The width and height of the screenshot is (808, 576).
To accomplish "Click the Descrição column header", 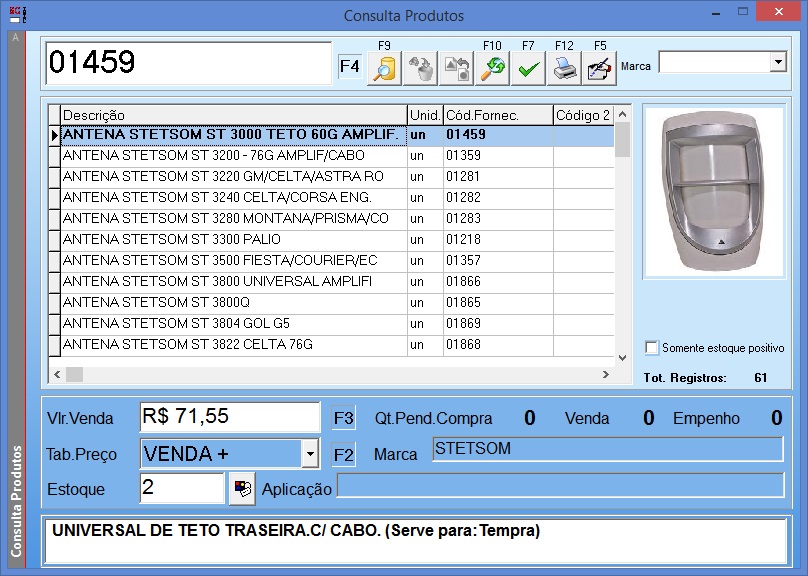I will tap(233, 115).
